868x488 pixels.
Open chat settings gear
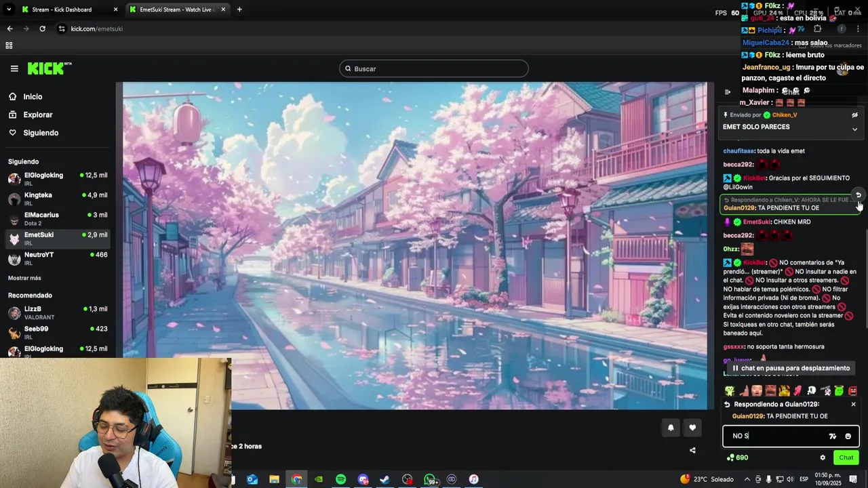click(x=823, y=457)
